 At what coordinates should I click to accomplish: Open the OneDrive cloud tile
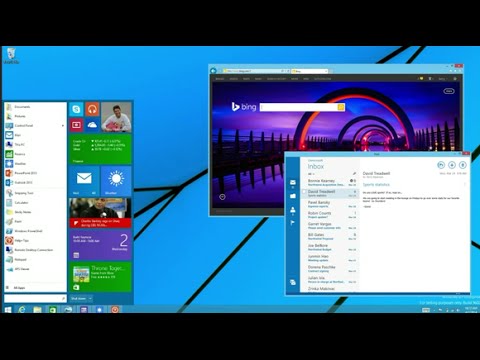(x=92, y=125)
